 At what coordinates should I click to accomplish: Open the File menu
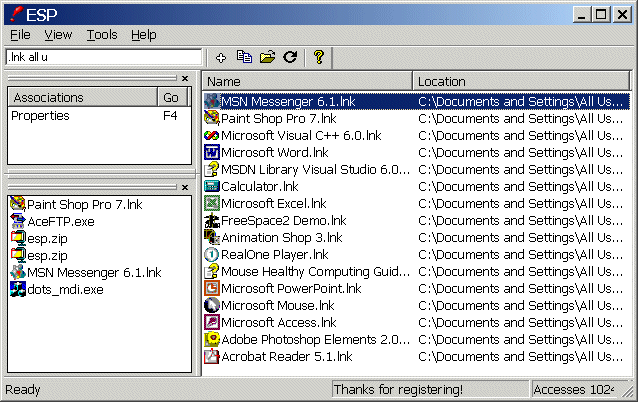coord(20,35)
